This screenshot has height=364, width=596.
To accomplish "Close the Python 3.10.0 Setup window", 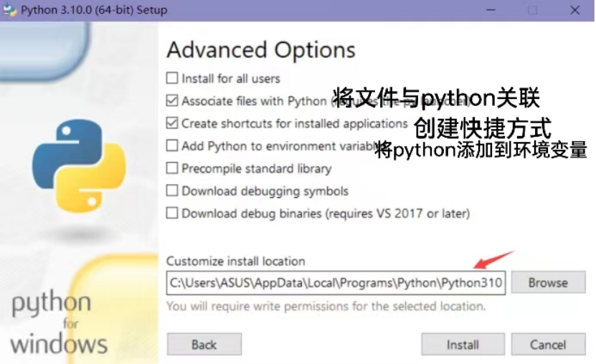I will pyautogui.click(x=574, y=10).
